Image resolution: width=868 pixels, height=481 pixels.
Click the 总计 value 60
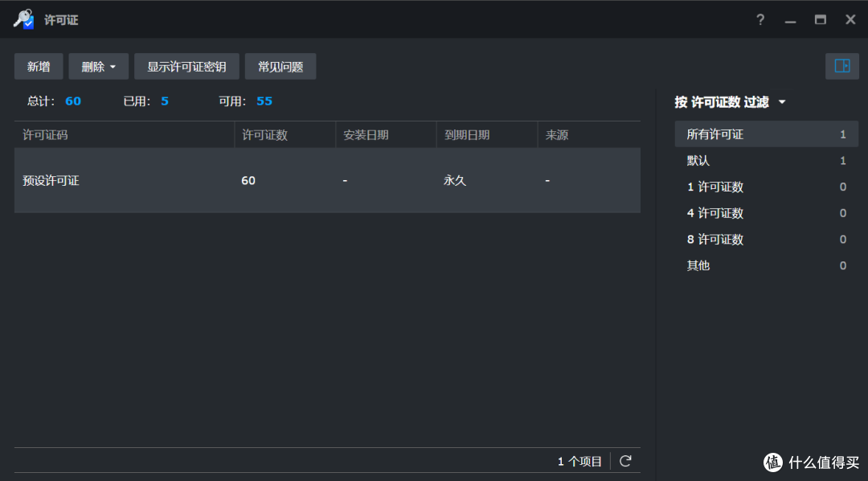coord(73,101)
